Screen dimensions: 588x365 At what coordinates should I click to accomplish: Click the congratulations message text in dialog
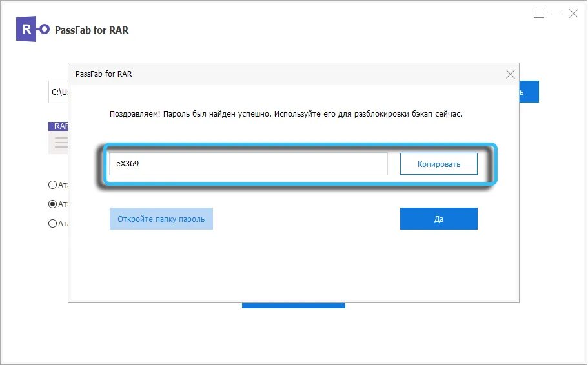click(286, 114)
